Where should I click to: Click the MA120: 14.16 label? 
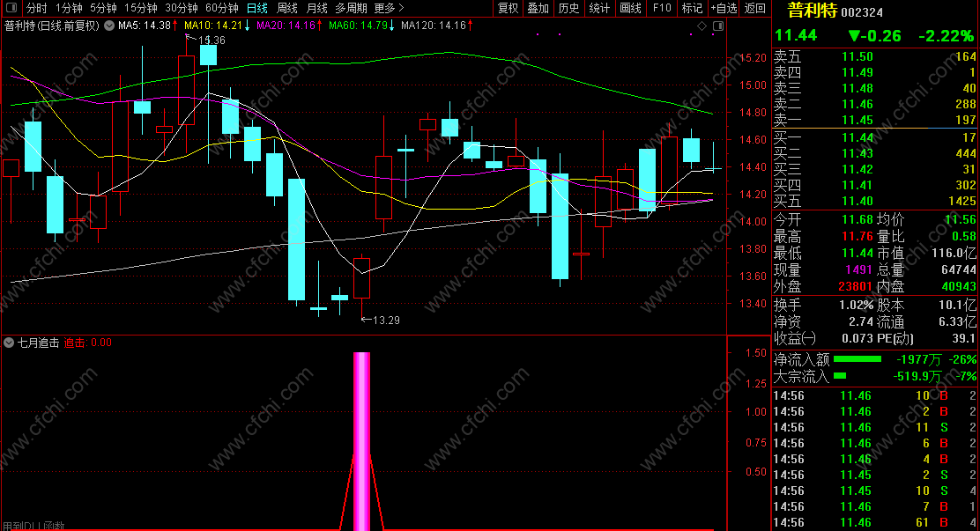pyautogui.click(x=433, y=26)
